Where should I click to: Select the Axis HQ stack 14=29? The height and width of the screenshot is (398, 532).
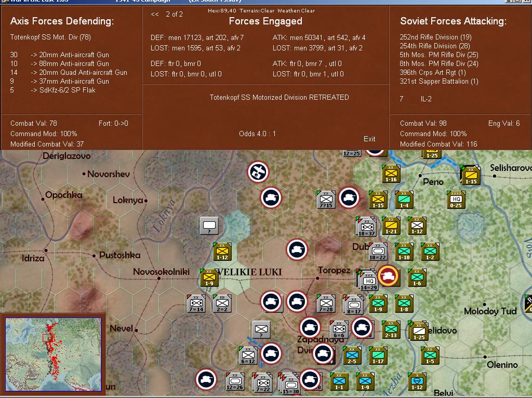367,280
